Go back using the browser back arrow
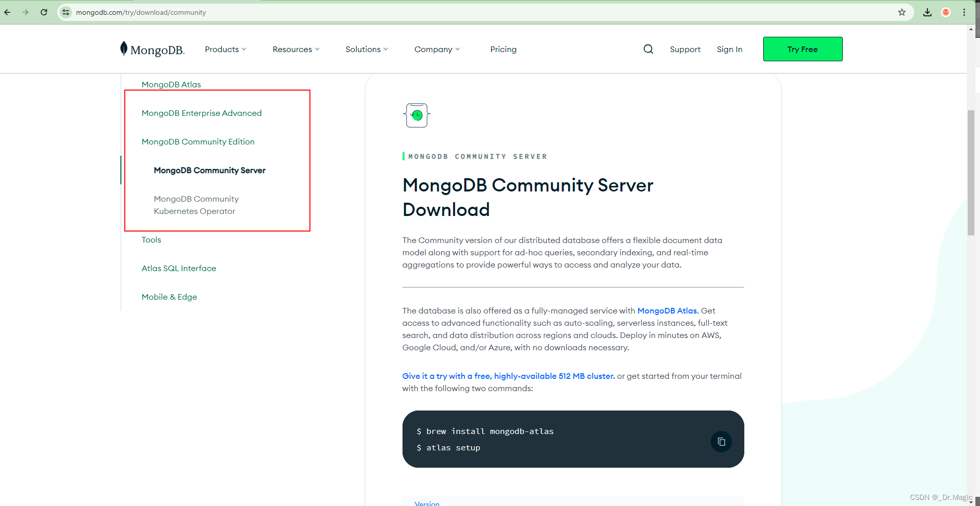 pyautogui.click(x=7, y=12)
